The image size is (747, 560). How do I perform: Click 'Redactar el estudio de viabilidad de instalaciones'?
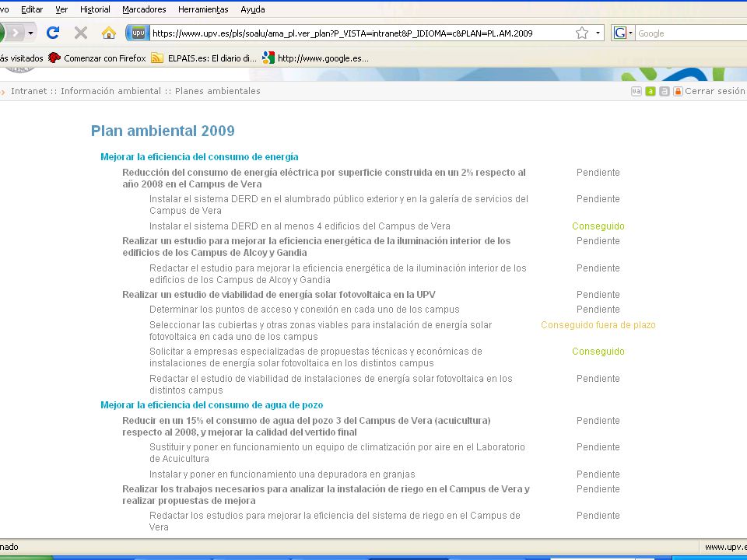tap(331, 384)
